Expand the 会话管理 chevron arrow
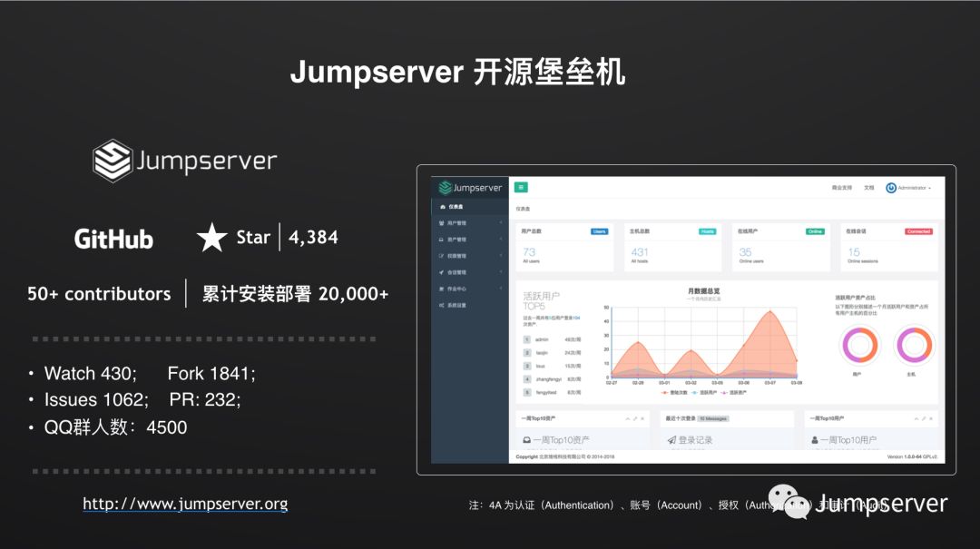This screenshot has height=549, width=980. (x=501, y=272)
